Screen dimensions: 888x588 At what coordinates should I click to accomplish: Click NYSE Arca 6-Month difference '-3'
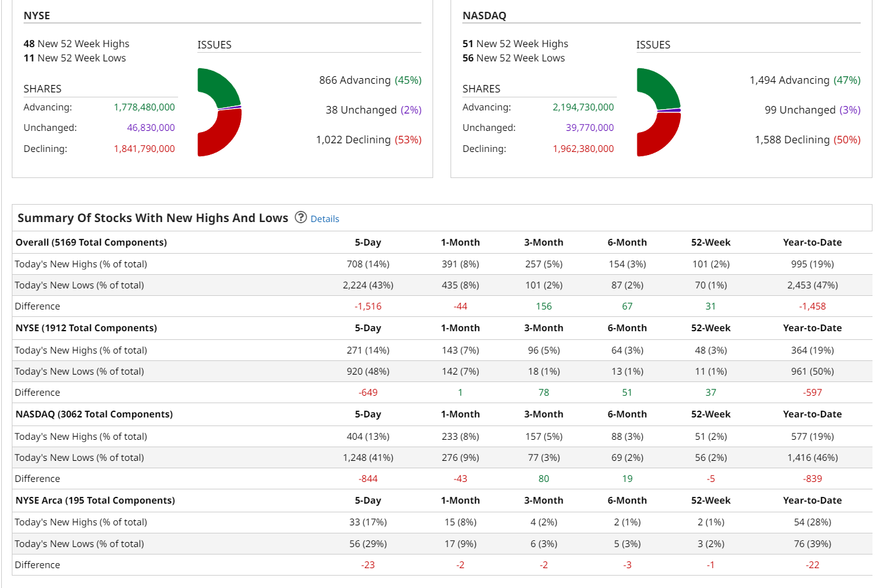627,565
